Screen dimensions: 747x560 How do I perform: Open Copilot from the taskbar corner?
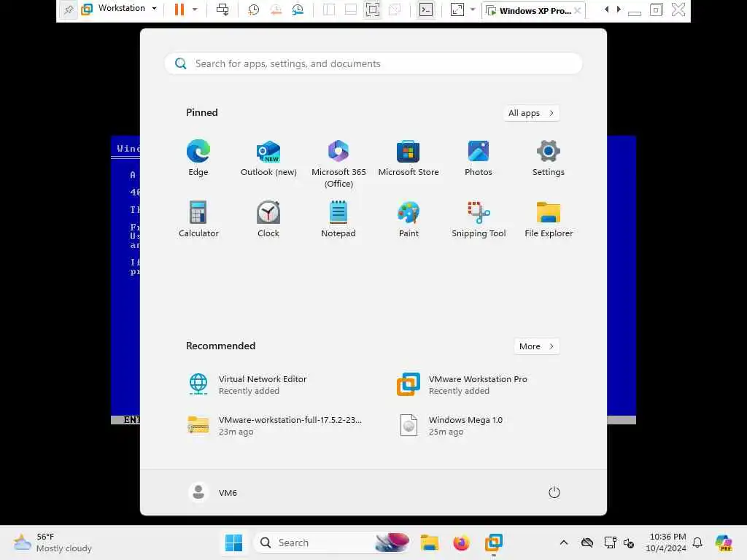(724, 542)
